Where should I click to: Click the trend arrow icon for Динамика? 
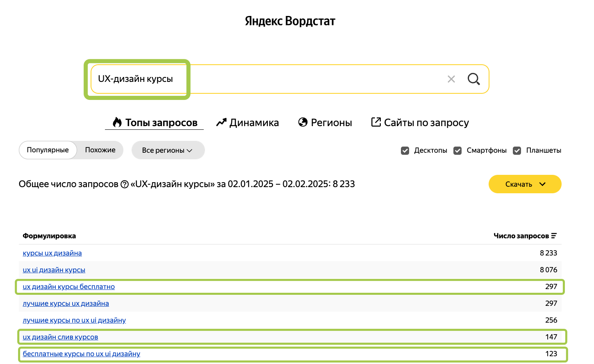point(221,122)
